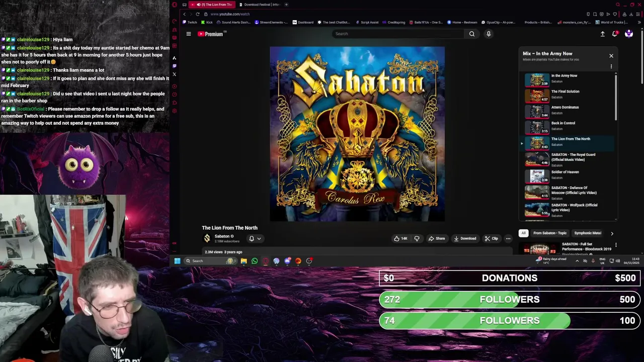
Task: Open the Opera GX menu logo
Action: click(x=175, y=5)
